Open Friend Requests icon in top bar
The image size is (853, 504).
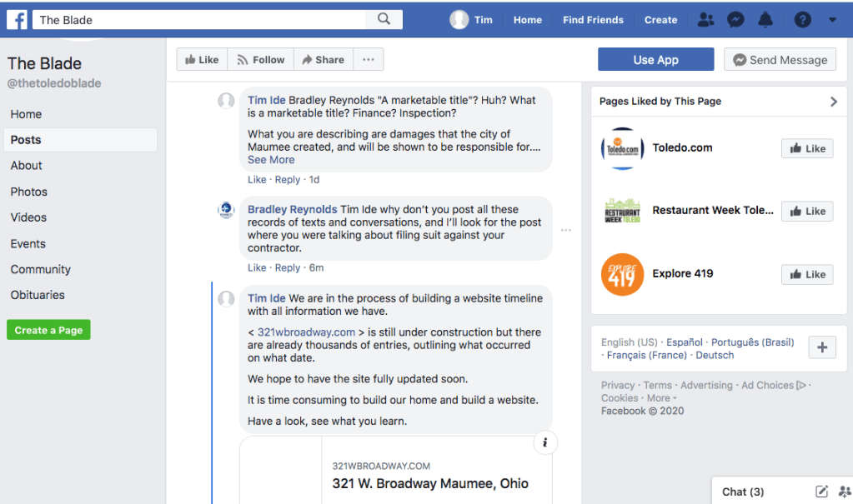[x=706, y=20]
